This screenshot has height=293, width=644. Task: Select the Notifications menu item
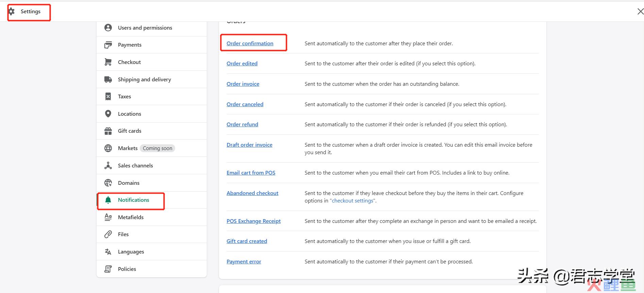pyautogui.click(x=152, y=200)
